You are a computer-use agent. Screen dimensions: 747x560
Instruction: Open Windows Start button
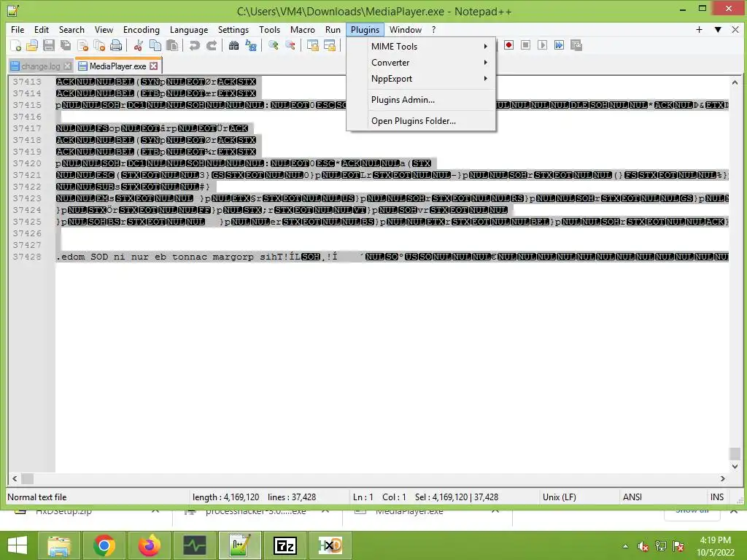point(18,545)
